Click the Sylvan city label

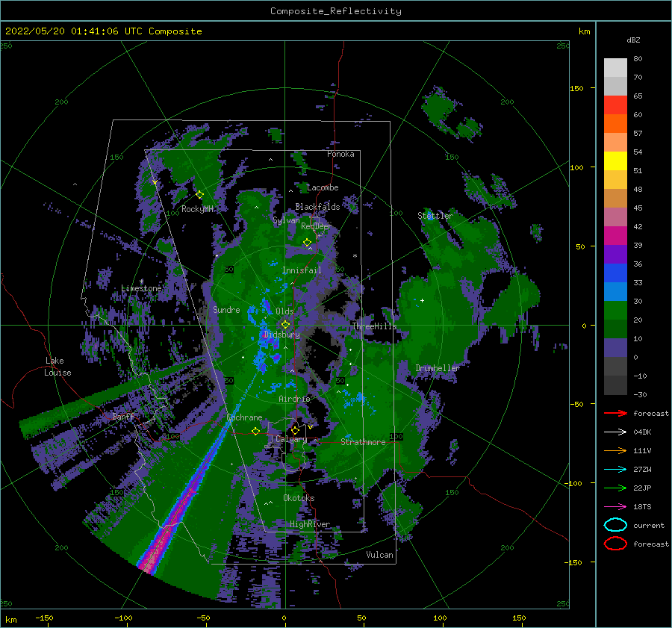tap(286, 220)
